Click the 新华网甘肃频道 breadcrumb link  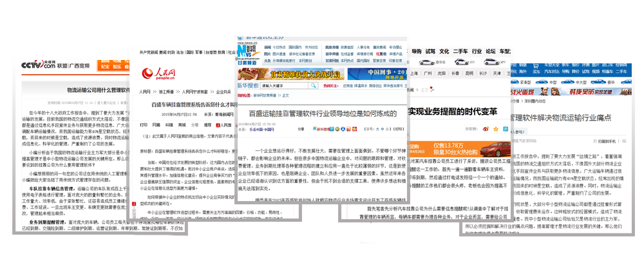[264, 96]
